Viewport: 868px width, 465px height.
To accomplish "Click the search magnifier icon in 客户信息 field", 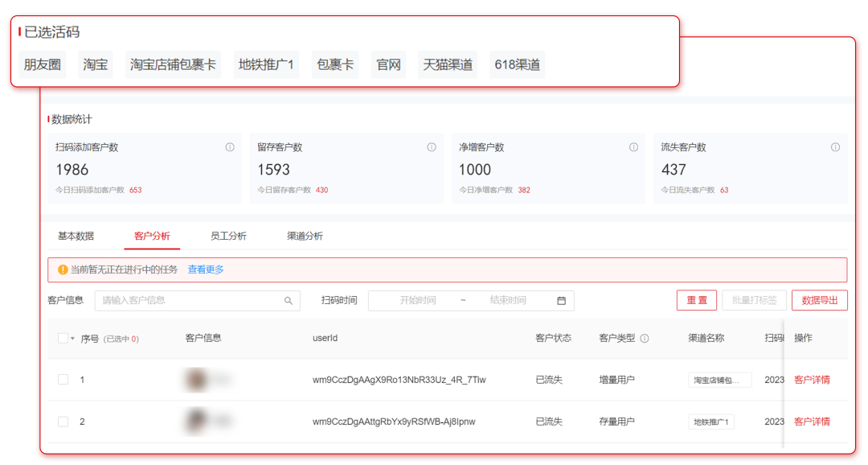I will point(289,301).
